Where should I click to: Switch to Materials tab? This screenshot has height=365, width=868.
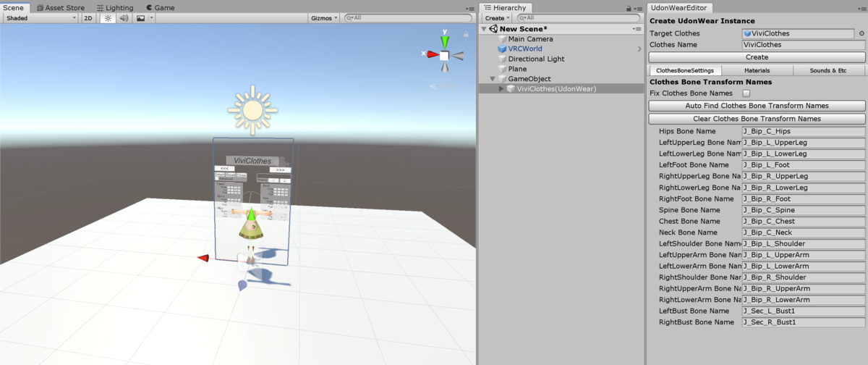tap(757, 70)
